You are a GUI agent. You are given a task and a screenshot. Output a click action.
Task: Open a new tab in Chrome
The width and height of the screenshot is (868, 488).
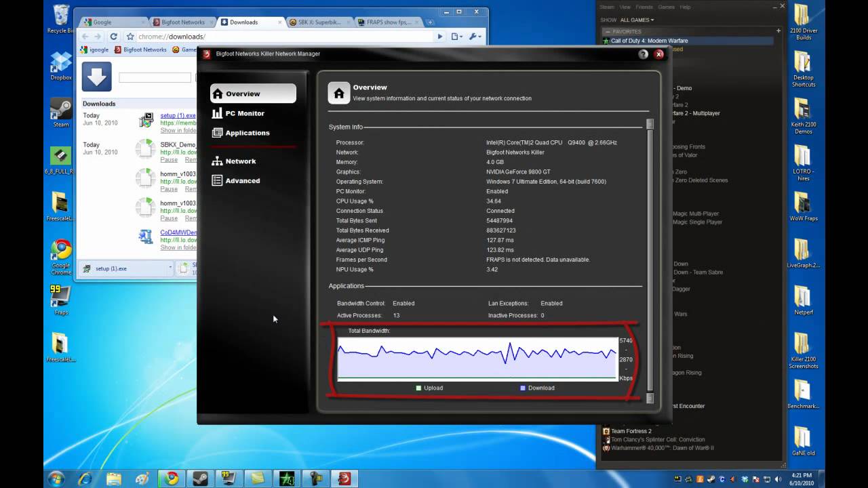pos(429,22)
